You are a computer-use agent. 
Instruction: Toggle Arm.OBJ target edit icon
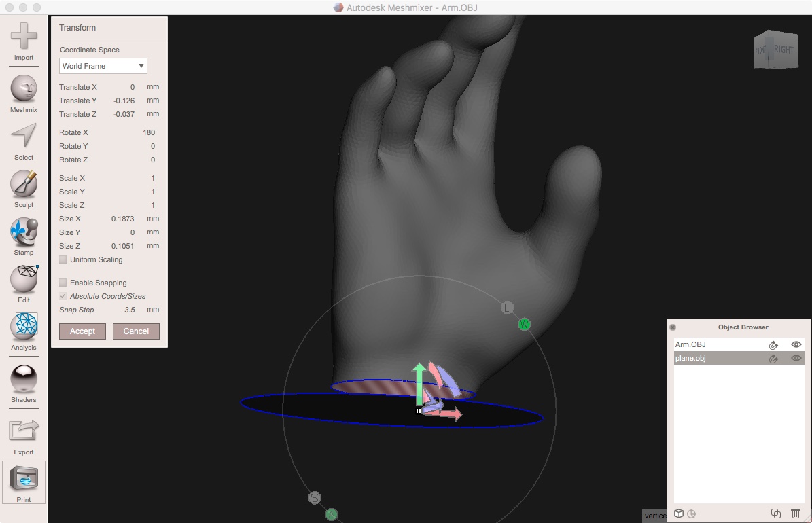coord(773,345)
